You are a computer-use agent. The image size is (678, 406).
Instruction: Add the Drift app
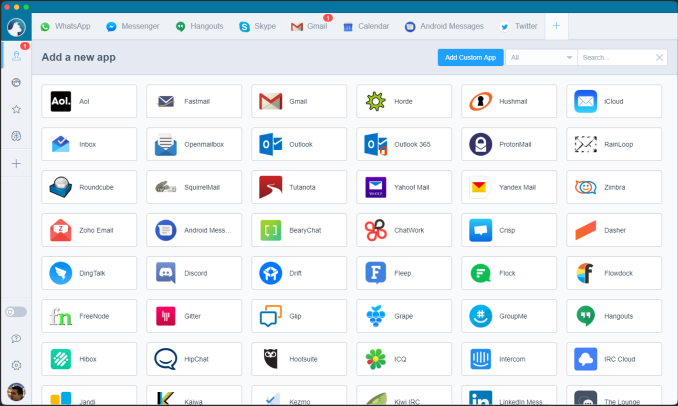(299, 273)
